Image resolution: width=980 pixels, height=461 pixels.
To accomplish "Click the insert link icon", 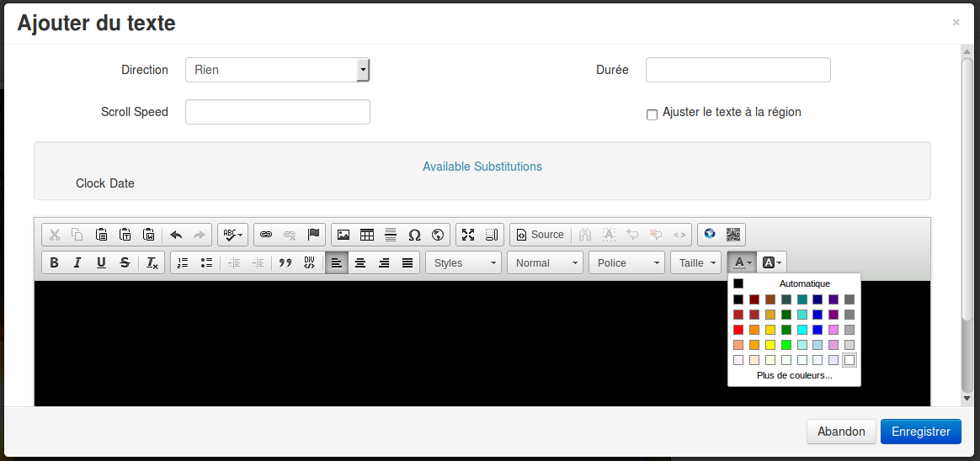I will pos(266,235).
